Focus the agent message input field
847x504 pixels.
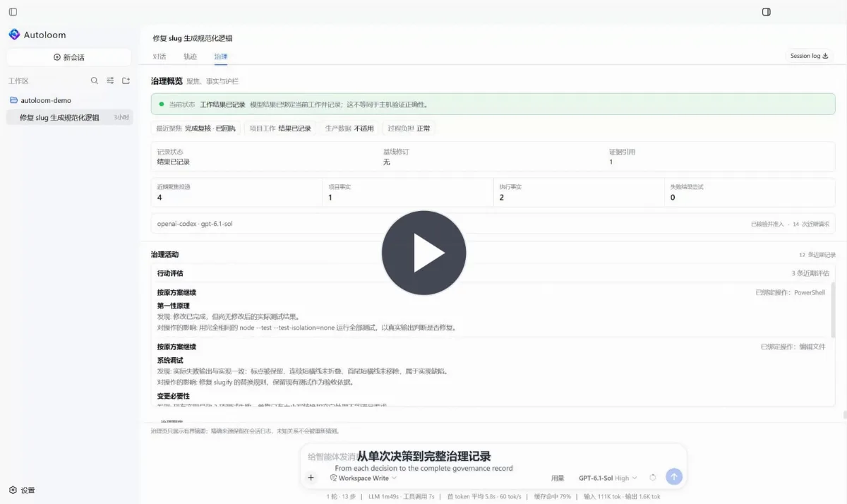point(493,457)
